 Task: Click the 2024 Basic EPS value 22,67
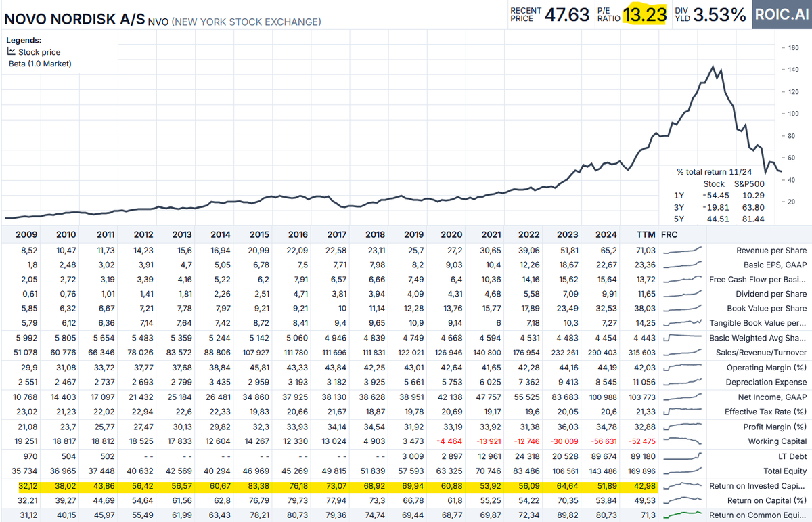[x=606, y=265]
